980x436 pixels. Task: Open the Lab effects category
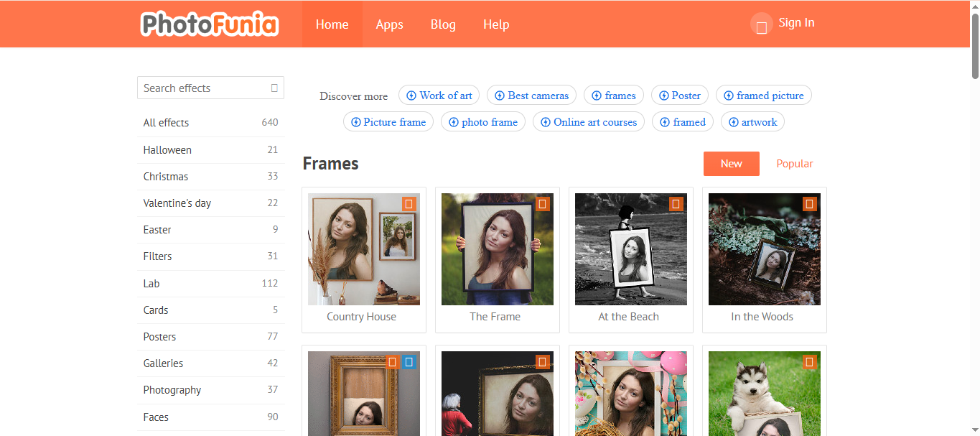pos(151,283)
